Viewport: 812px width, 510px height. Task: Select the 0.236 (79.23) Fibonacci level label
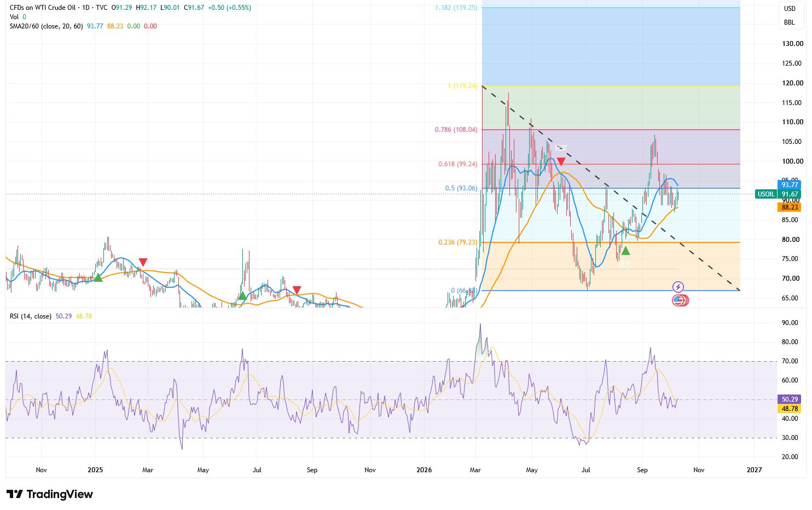[x=458, y=242]
